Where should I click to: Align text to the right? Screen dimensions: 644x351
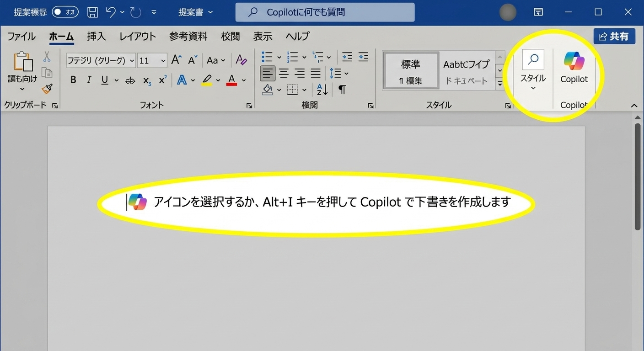[x=300, y=73]
